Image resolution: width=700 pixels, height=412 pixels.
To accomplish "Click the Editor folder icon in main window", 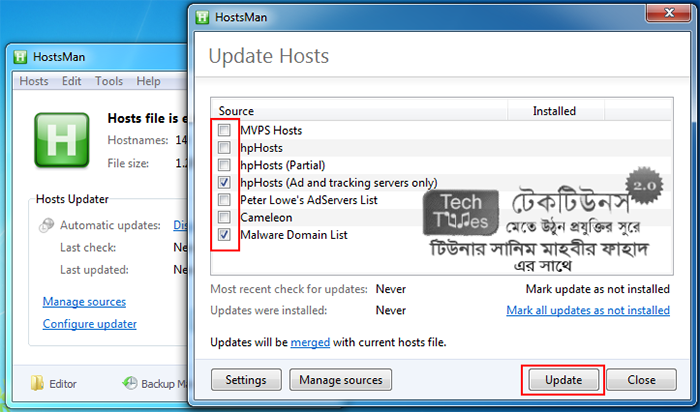I will click(x=37, y=383).
